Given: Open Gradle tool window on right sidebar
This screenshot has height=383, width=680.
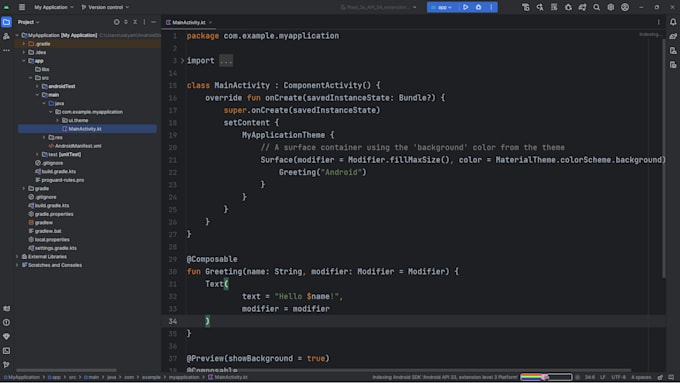Looking at the screenshot, I should [673, 36].
